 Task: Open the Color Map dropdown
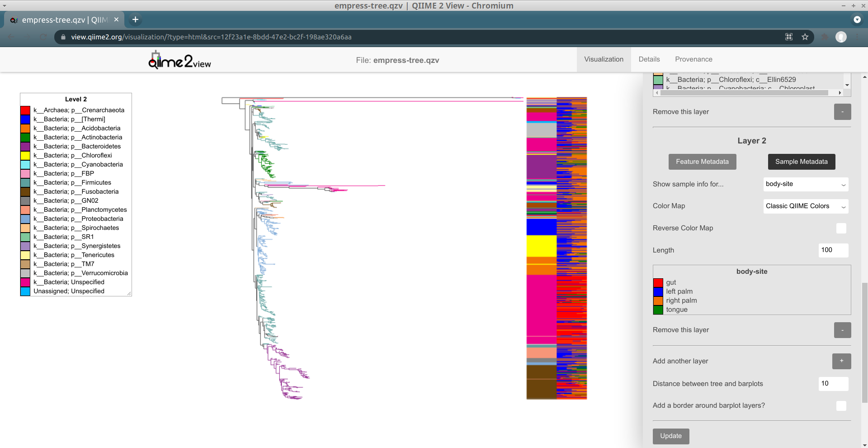(806, 206)
